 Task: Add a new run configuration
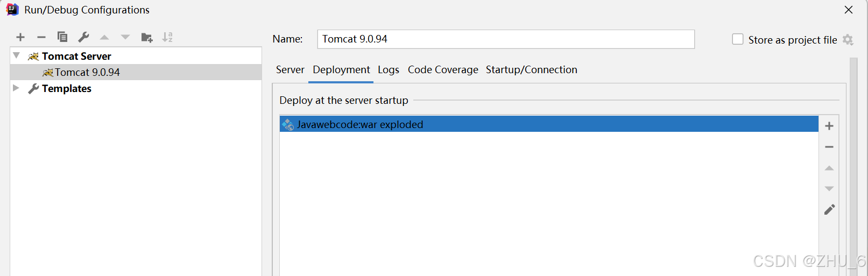(20, 37)
